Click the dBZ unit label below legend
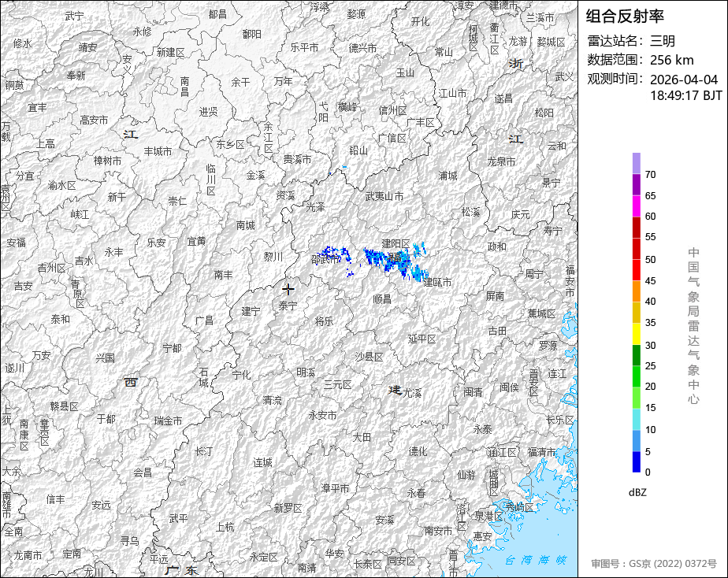Screen dimensions: 728x578 pyautogui.click(x=637, y=492)
